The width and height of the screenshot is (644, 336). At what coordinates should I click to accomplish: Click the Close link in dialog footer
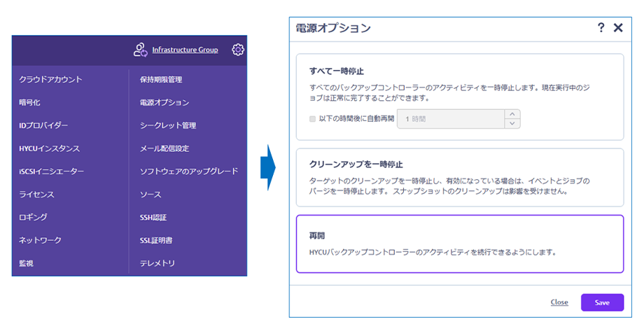click(x=559, y=302)
